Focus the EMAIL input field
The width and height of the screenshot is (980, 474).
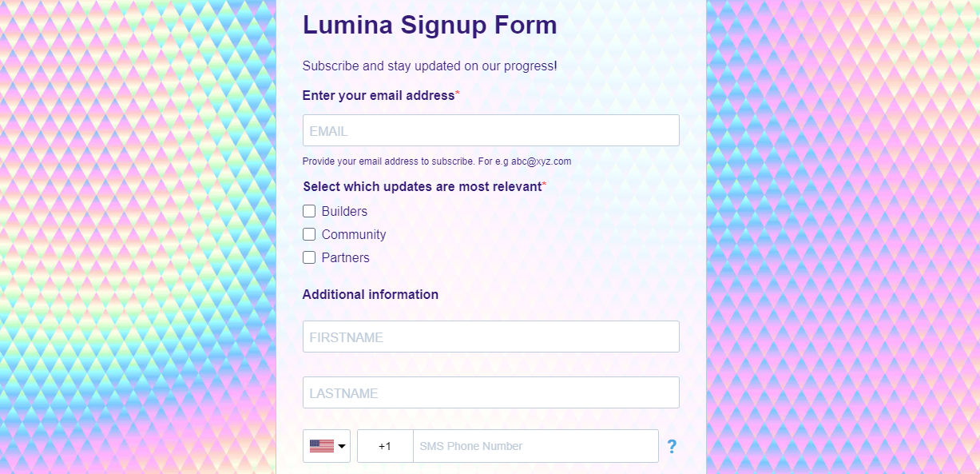pos(491,130)
